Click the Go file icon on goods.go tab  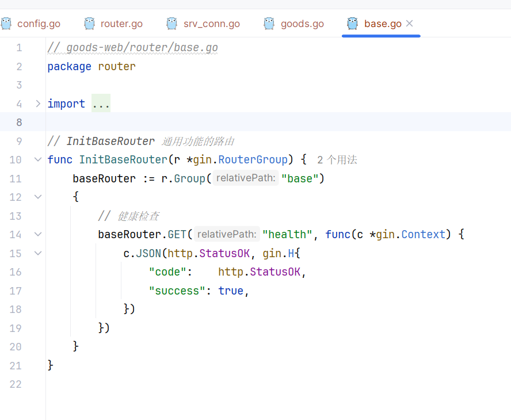pyautogui.click(x=269, y=24)
